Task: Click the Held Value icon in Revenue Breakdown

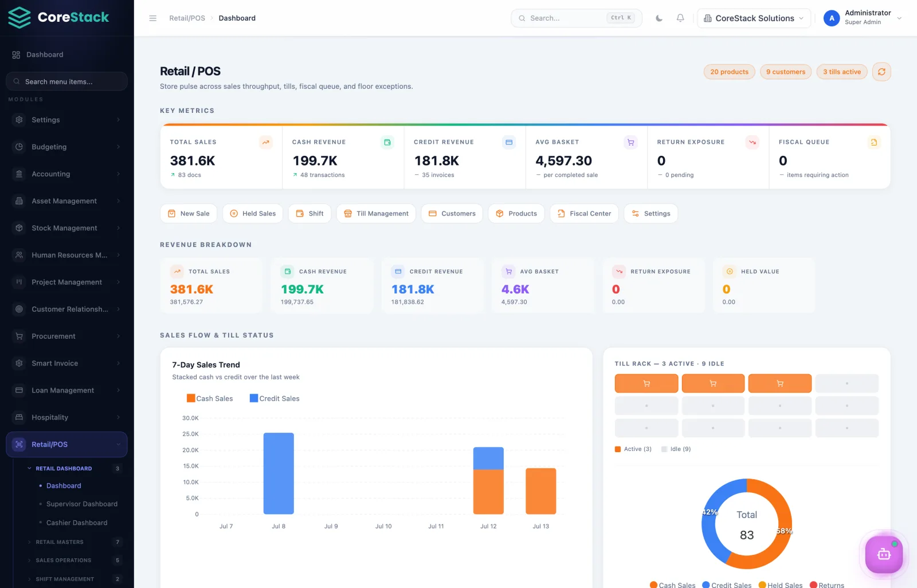Action: pos(730,272)
